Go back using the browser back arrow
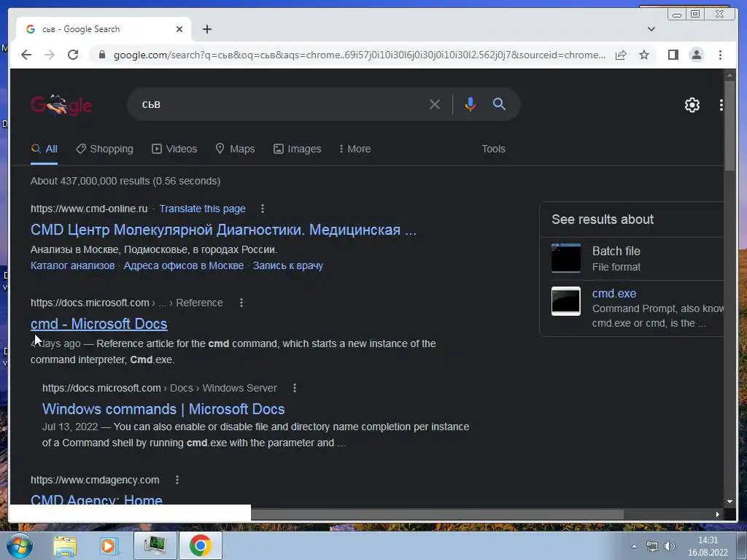This screenshot has width=747, height=560. pos(26,55)
